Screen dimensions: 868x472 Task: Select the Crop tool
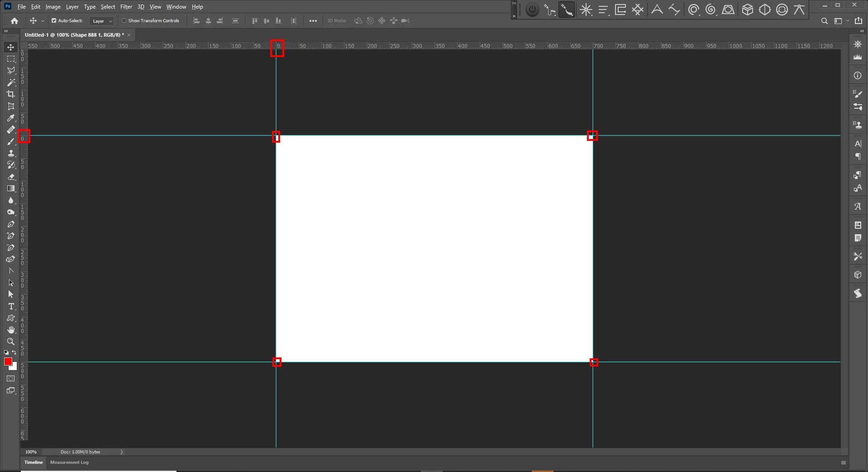pyautogui.click(x=11, y=94)
